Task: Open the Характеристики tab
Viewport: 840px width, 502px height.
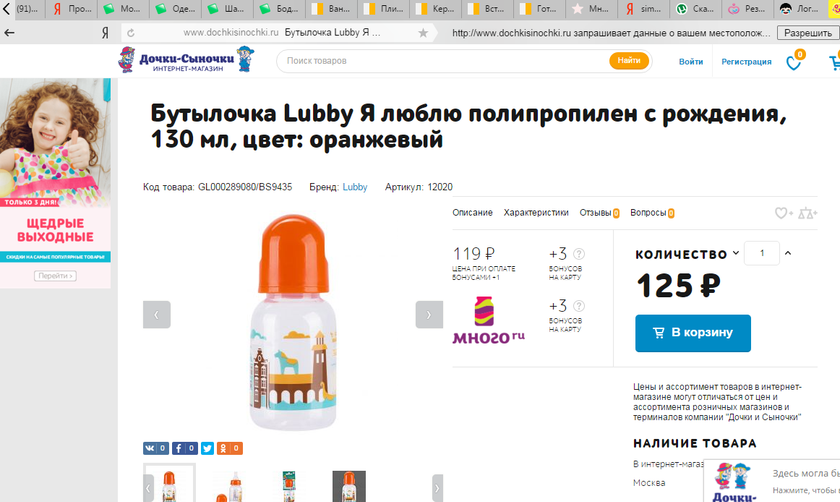Action: pos(536,213)
